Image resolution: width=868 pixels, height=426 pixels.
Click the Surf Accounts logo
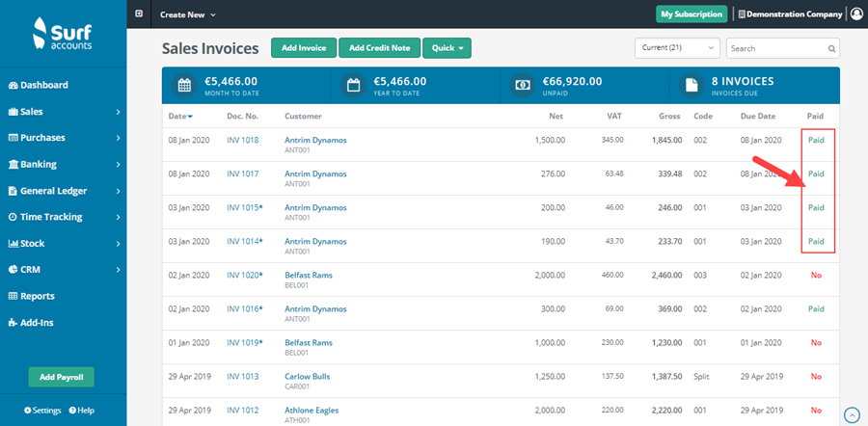coord(63,33)
